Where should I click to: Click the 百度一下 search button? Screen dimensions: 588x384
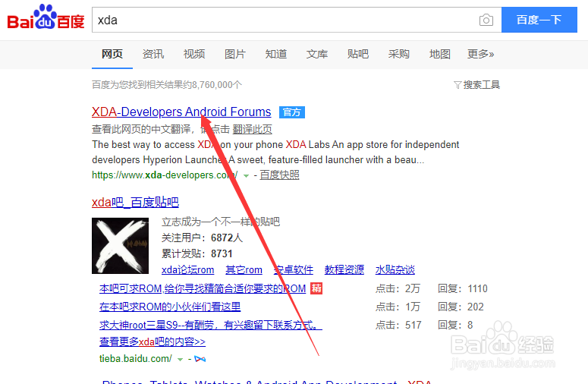click(539, 20)
